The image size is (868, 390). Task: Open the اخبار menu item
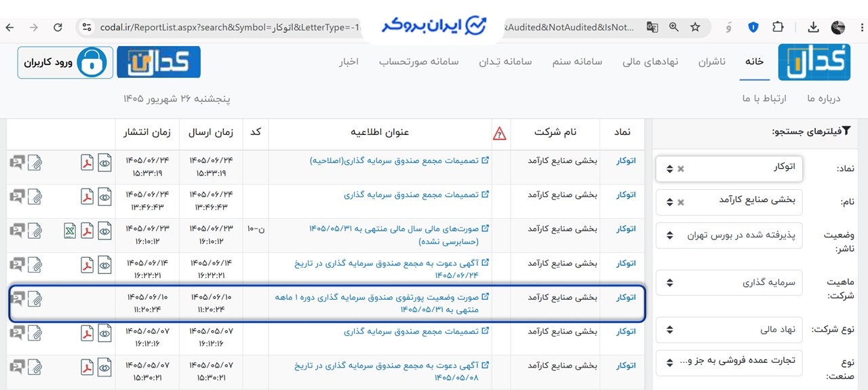pyautogui.click(x=349, y=62)
